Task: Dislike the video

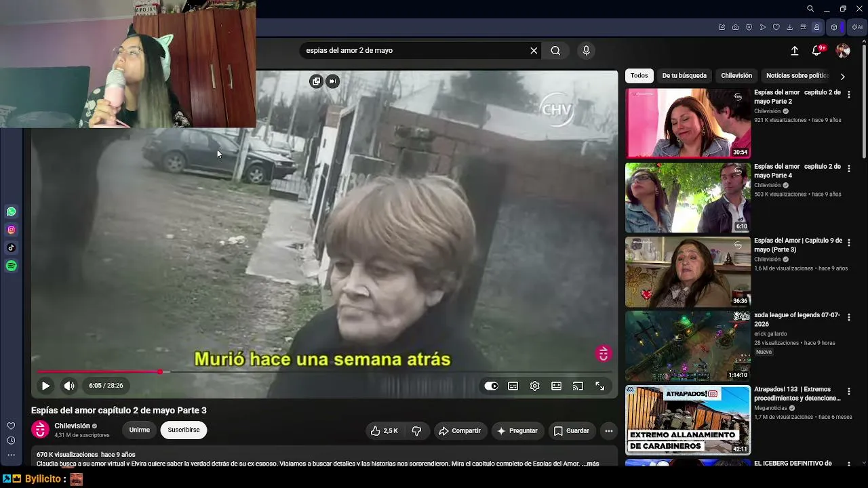Action: [416, 430]
